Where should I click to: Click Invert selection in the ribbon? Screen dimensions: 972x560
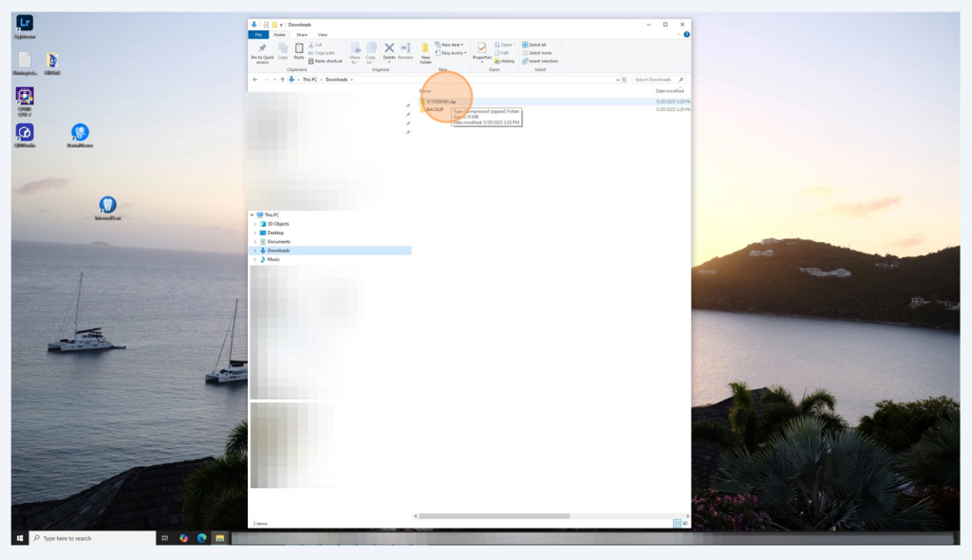pyautogui.click(x=541, y=61)
